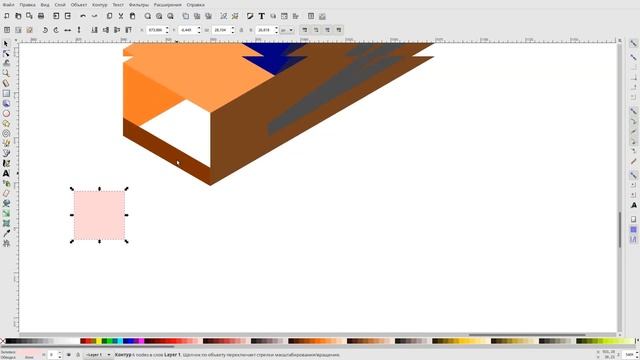Screen dimensions: 640x360
Task: Duplicate the selected object icon
Action: pyautogui.click(x=186, y=16)
